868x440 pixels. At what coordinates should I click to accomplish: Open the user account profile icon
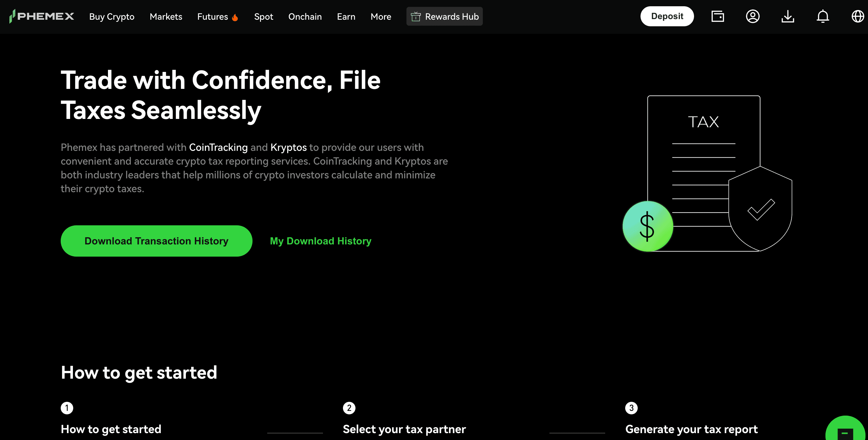pos(753,16)
